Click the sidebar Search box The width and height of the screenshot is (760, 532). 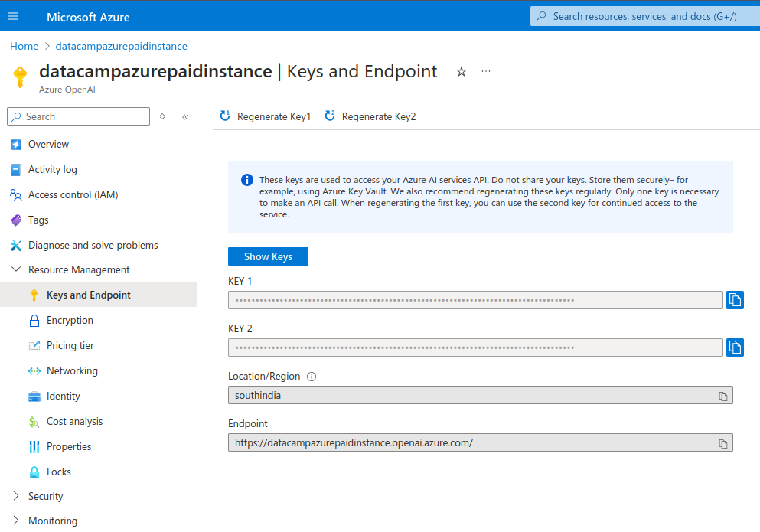pyautogui.click(x=79, y=116)
